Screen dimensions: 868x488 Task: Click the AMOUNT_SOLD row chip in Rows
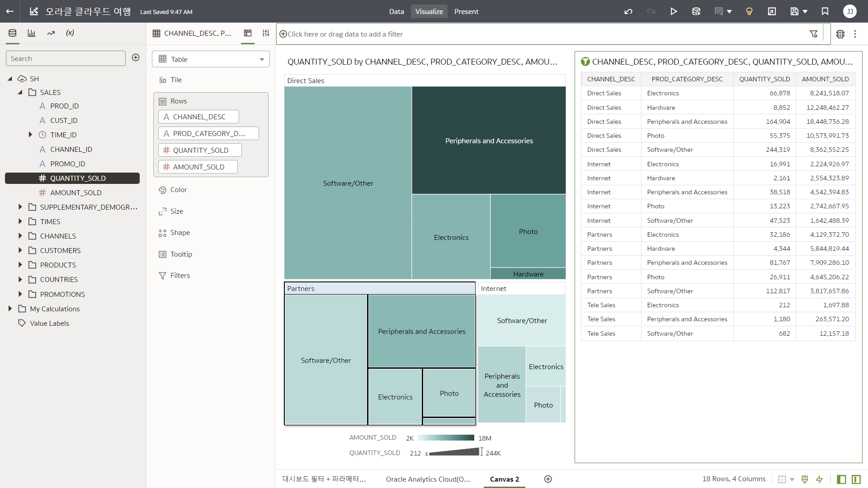[x=198, y=167]
